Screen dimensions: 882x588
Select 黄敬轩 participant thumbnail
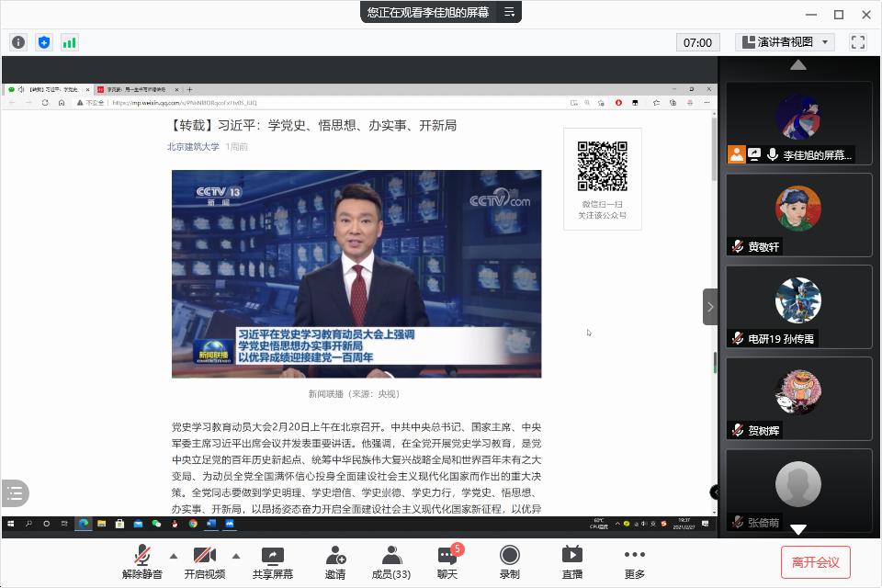(798, 214)
